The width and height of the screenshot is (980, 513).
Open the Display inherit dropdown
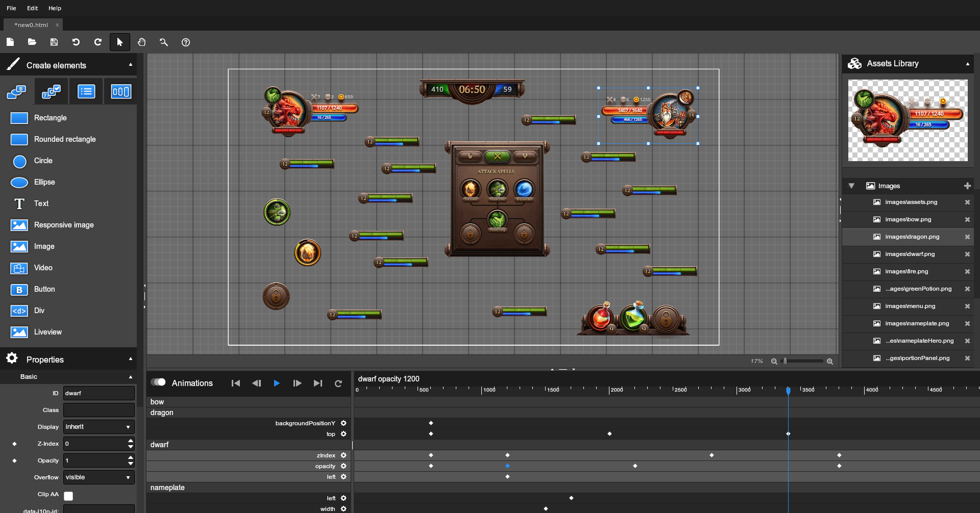[99, 427]
